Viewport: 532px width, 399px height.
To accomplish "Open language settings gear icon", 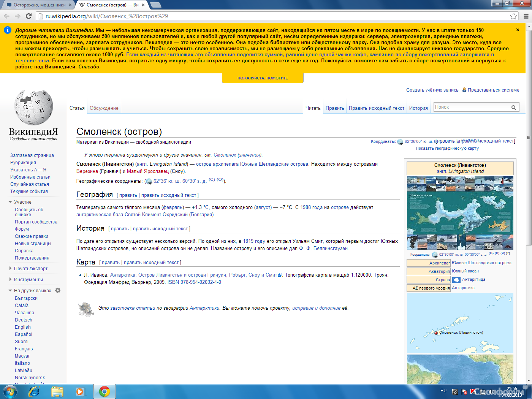I will pyautogui.click(x=58, y=290).
